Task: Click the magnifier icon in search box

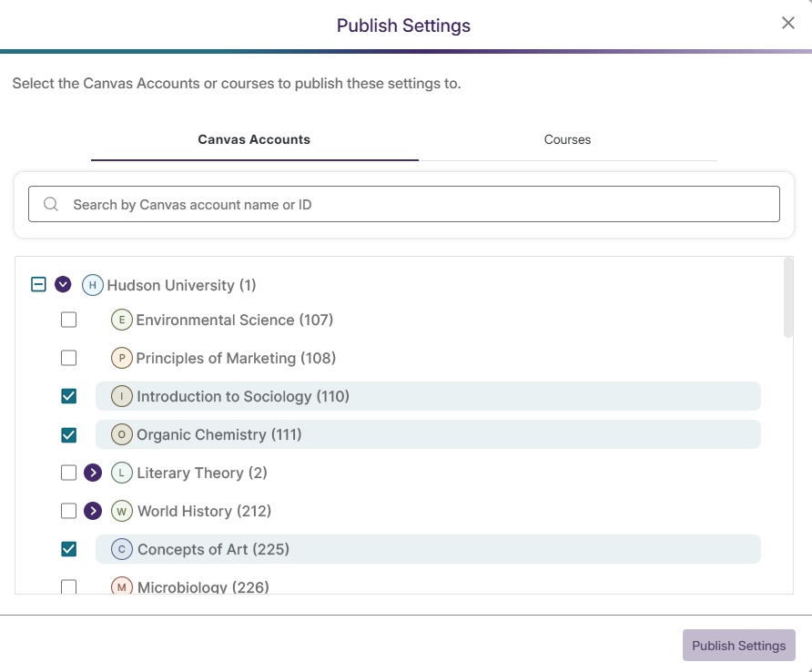Action: [x=51, y=205]
